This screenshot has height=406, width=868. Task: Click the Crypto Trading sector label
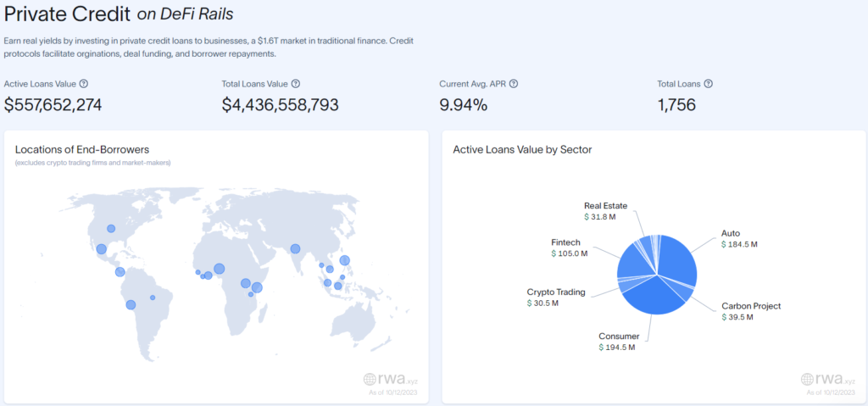point(556,292)
